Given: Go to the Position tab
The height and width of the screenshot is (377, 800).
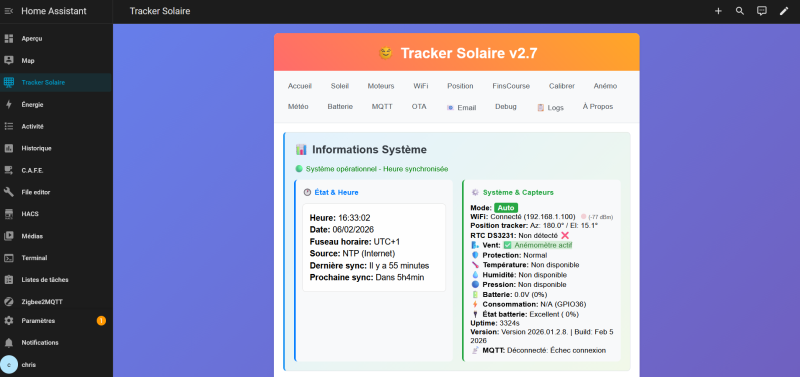Looking at the screenshot, I should 460,86.
